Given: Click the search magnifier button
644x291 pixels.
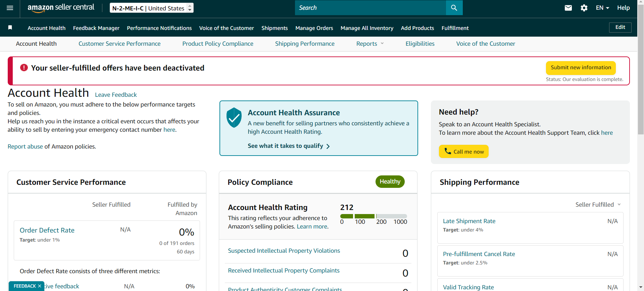Looking at the screenshot, I should (454, 8).
